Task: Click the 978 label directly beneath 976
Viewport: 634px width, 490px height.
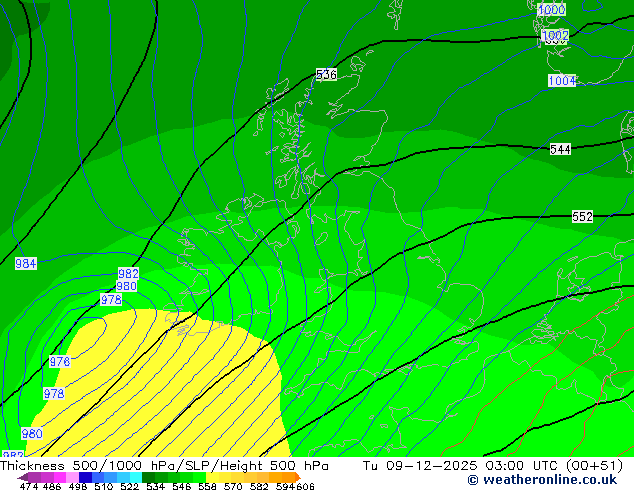Action: point(54,393)
